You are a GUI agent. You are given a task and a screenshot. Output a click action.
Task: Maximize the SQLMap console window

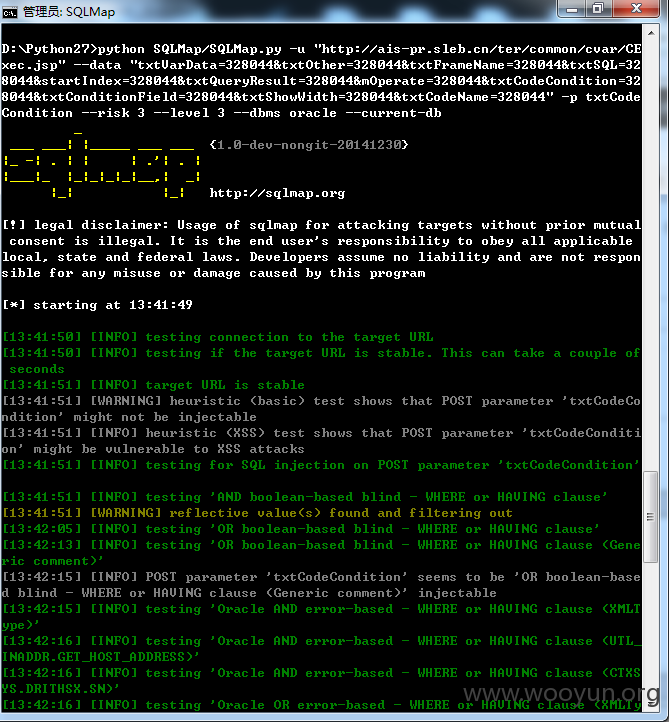[598, 9]
